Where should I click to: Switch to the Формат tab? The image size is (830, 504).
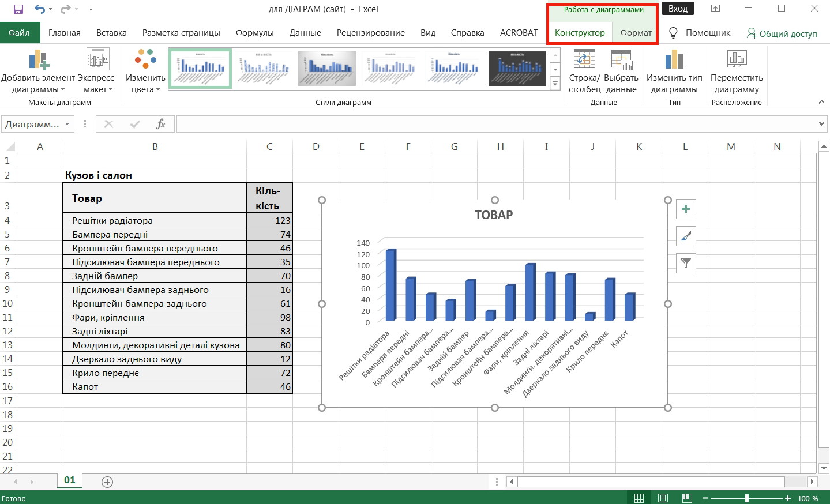(x=636, y=33)
